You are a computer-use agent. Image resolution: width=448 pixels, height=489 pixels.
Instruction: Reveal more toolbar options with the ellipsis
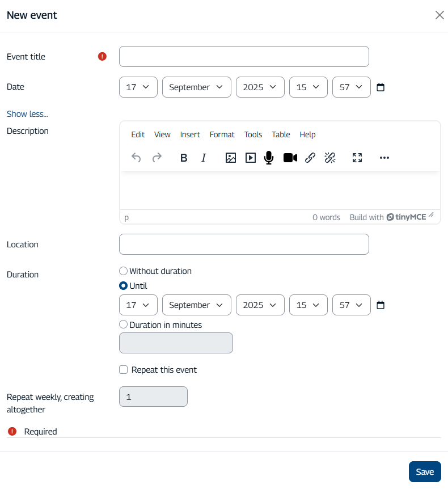[x=384, y=158]
